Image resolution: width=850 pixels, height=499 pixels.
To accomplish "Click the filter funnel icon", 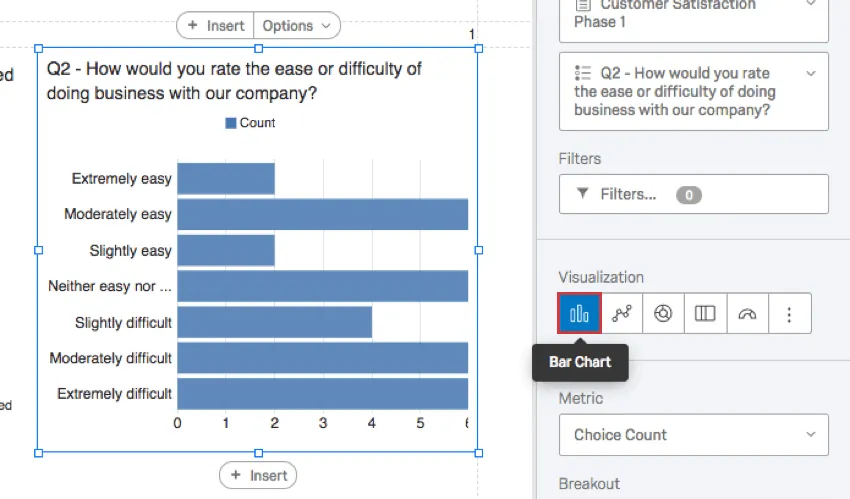I will click(583, 194).
